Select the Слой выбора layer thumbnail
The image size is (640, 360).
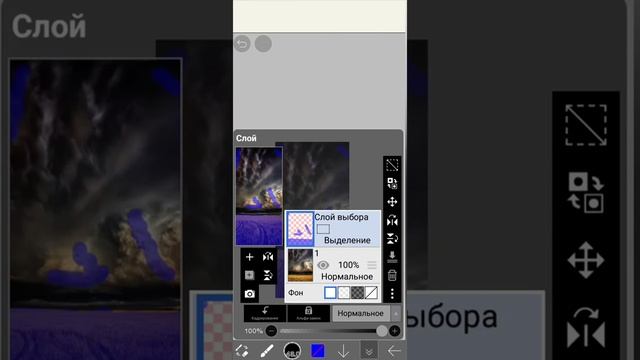(300, 229)
